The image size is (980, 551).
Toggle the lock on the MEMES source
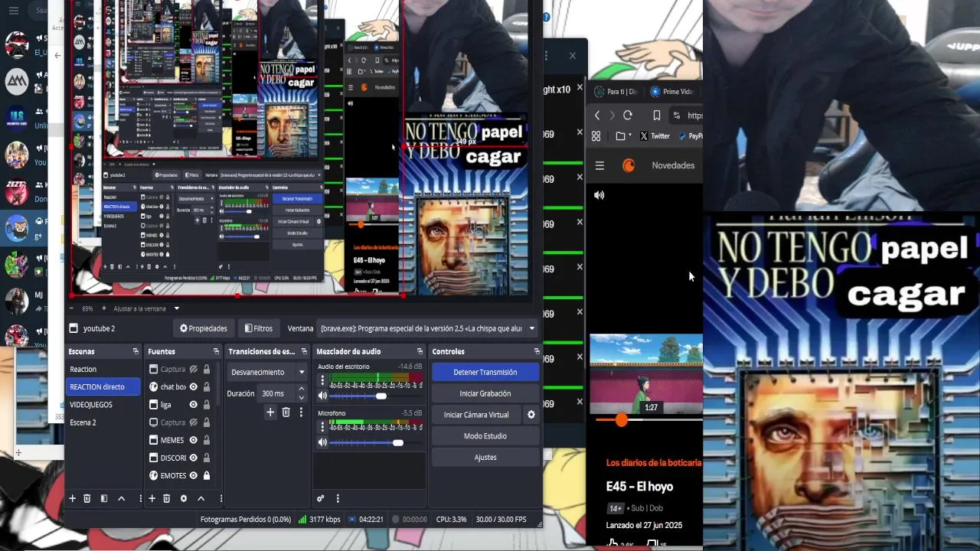tap(207, 440)
